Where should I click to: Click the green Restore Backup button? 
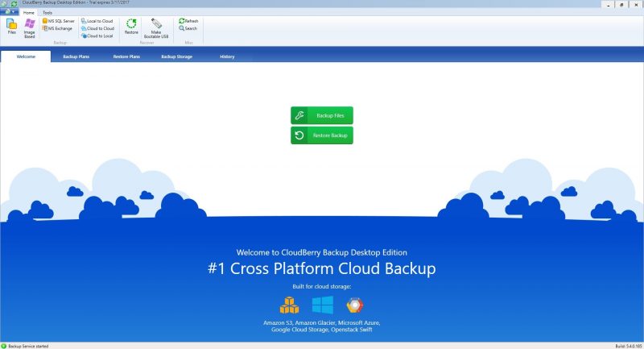(322, 135)
